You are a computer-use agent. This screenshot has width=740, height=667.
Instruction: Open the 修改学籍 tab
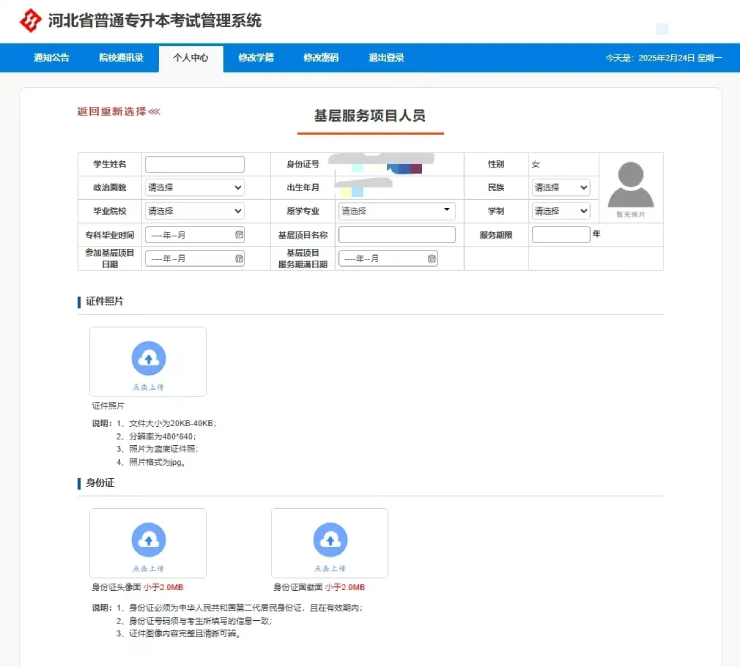point(256,58)
